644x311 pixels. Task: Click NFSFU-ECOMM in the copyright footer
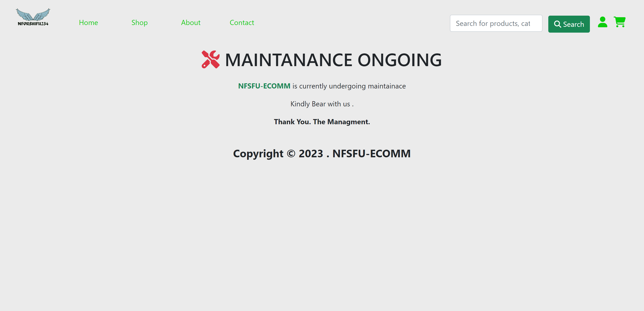click(x=371, y=153)
